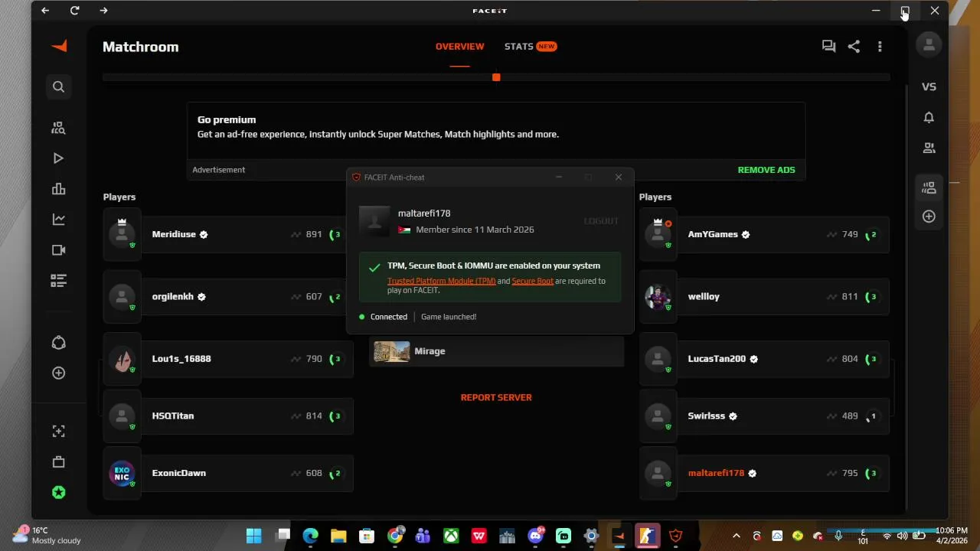Click the REMOVE ADS link
980x551 pixels.
(x=766, y=170)
